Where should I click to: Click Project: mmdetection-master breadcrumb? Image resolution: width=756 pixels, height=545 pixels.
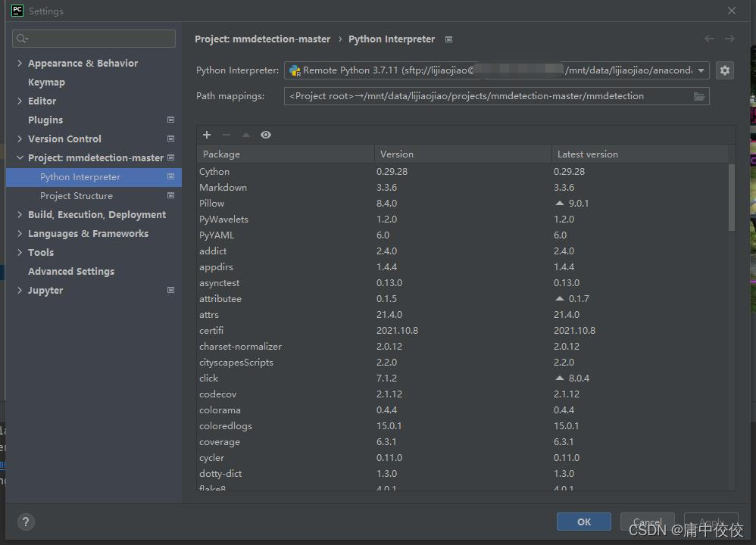coord(263,39)
